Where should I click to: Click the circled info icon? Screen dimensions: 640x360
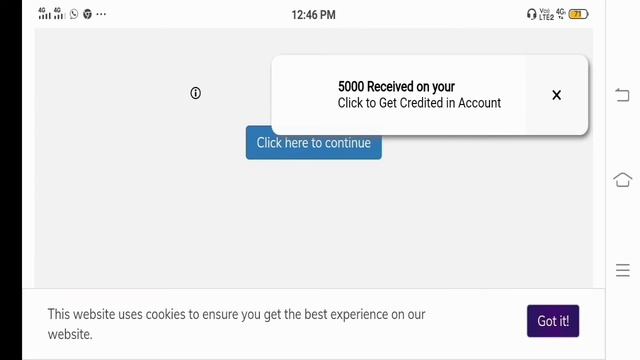196,93
